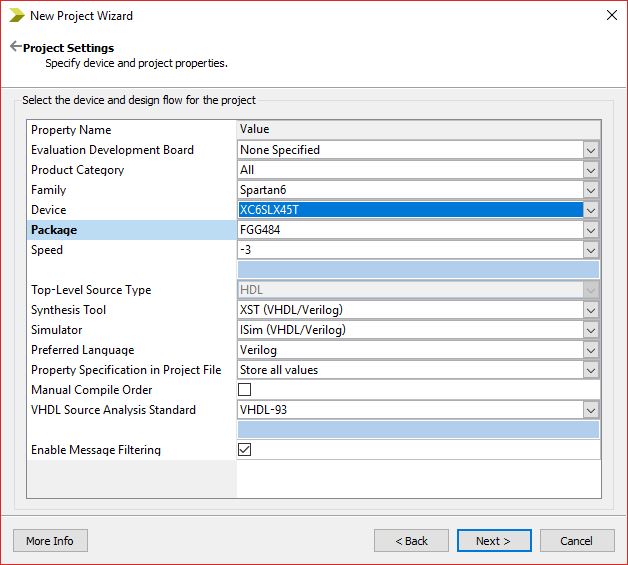This screenshot has height=565, width=628.
Task: Open the Speed grade dropdown
Action: coord(591,250)
